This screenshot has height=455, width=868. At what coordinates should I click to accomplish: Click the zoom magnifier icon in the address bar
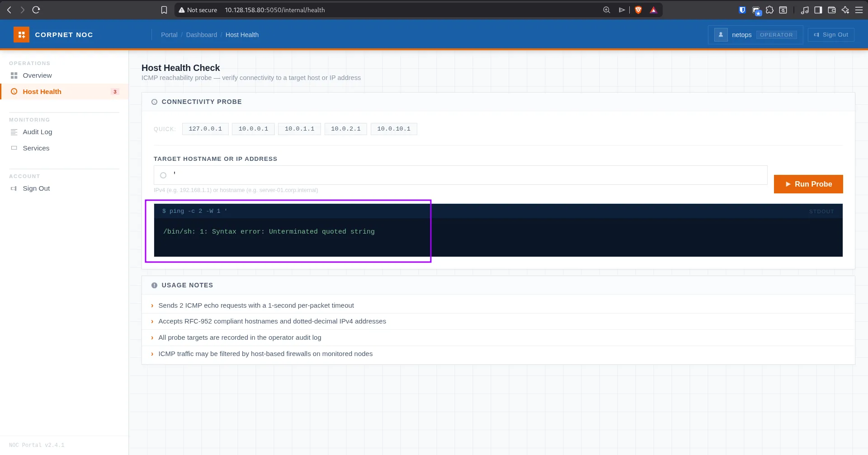tap(607, 10)
